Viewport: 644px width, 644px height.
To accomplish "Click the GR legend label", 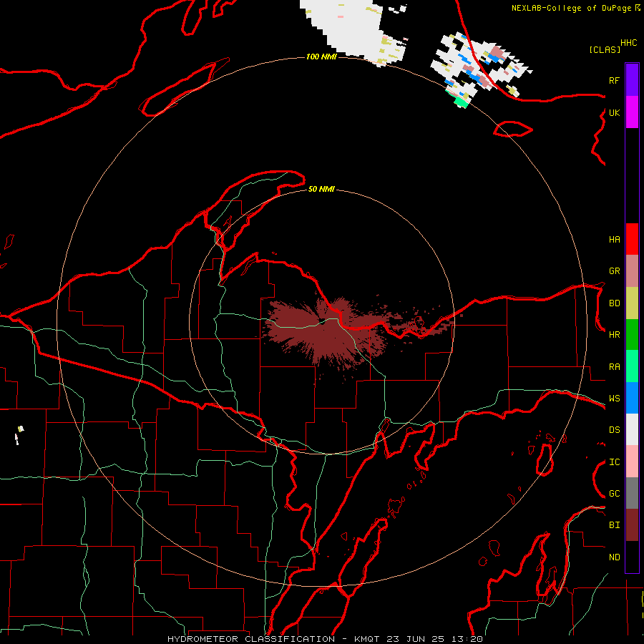I will (x=614, y=271).
